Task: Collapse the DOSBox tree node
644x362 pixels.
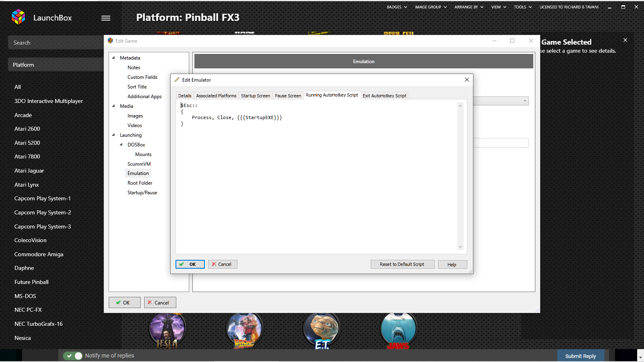Action: point(121,144)
